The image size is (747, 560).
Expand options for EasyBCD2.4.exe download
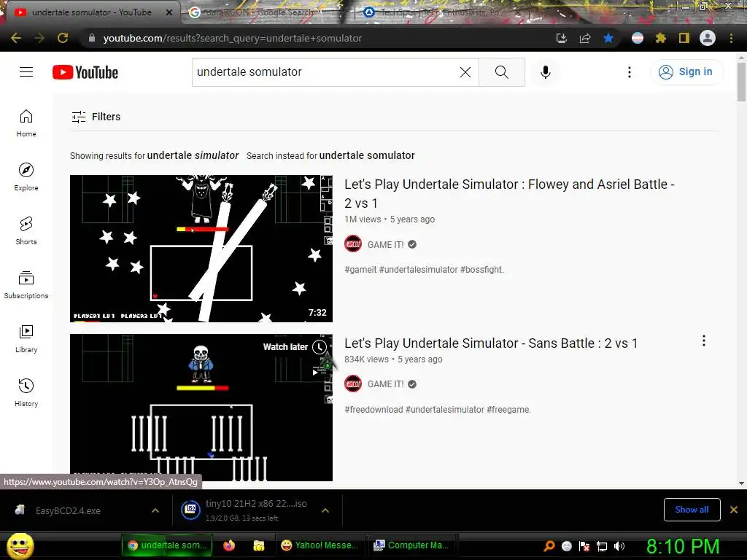click(155, 510)
